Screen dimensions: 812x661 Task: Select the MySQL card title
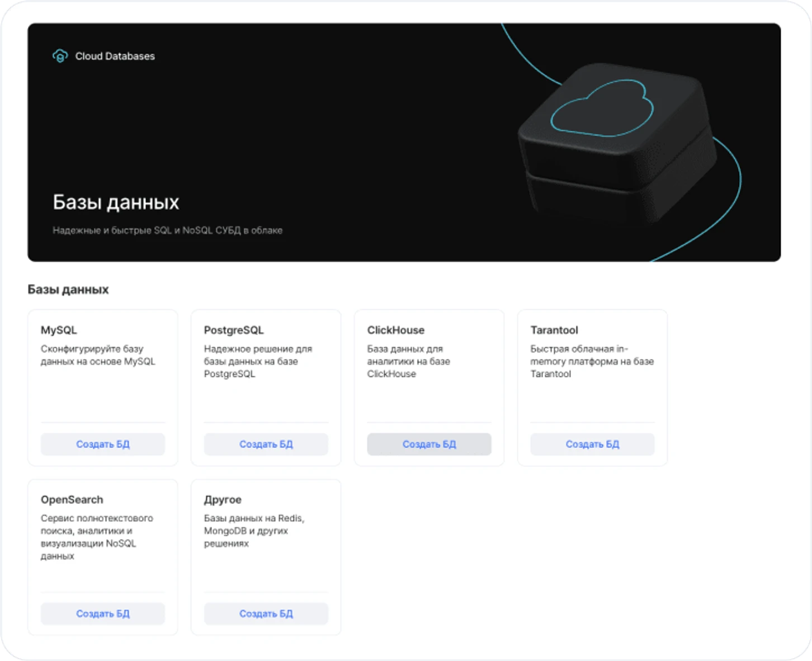(x=59, y=330)
